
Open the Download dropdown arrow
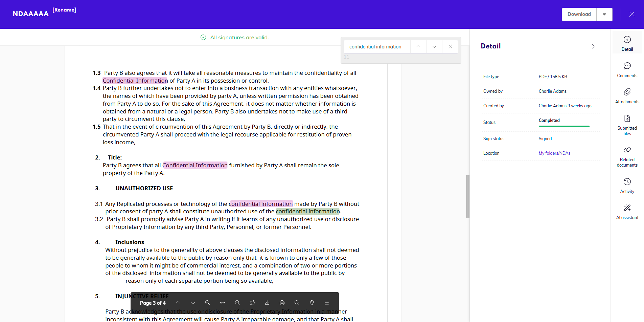(604, 15)
